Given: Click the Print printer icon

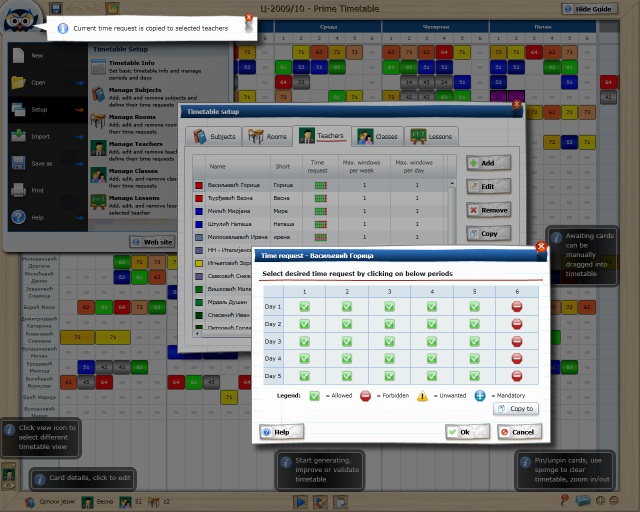Looking at the screenshot, I should [x=17, y=190].
